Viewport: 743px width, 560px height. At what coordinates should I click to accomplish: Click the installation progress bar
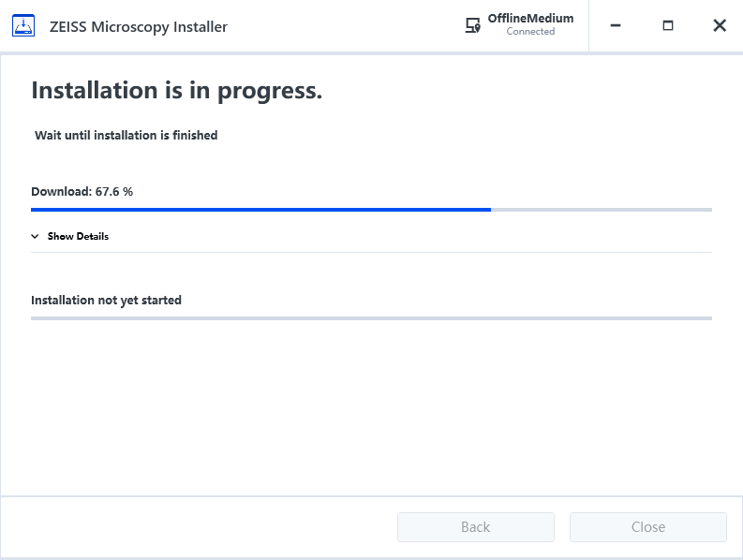pyautogui.click(x=371, y=318)
